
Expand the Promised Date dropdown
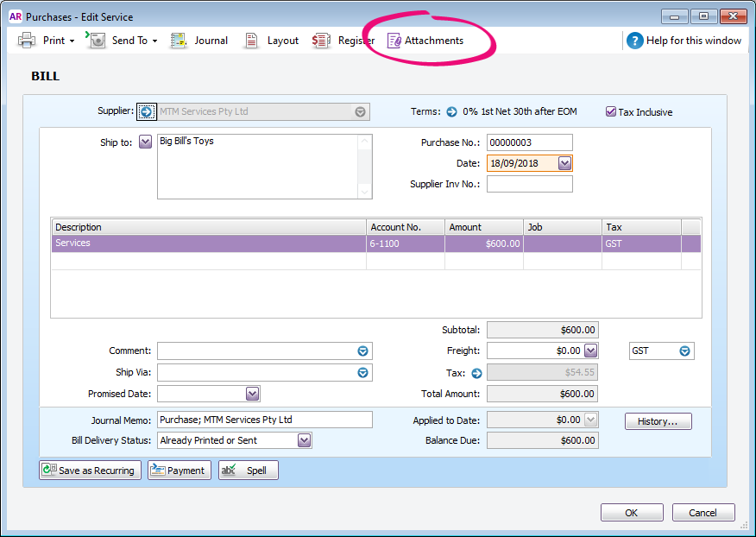coord(252,394)
